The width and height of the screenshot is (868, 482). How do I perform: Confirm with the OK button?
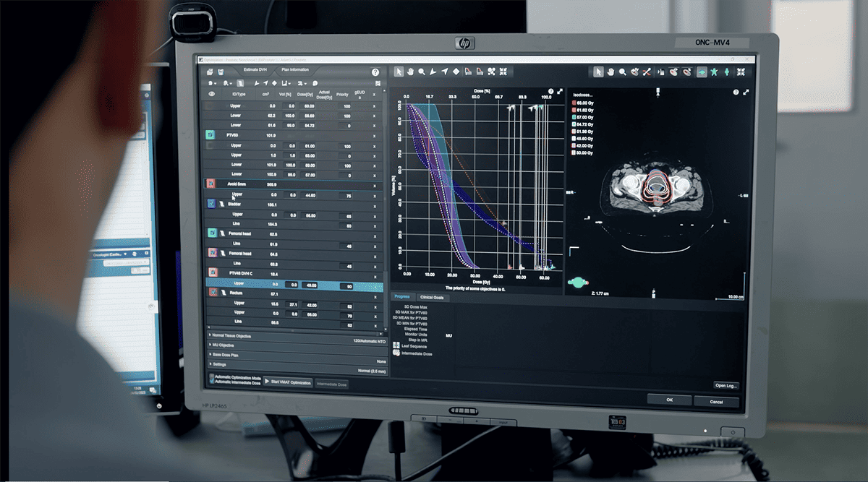click(669, 400)
